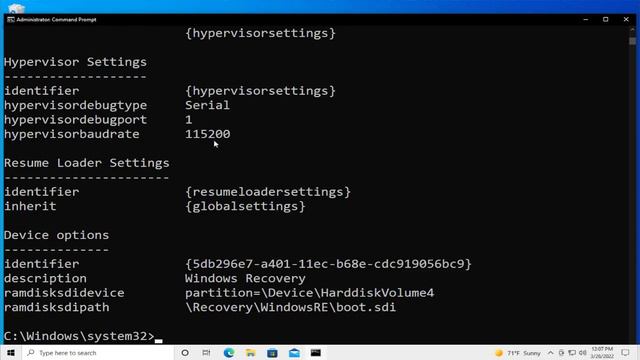Click the top '{hypervisorsettings}' line
640x360 pixels.
(x=260, y=33)
